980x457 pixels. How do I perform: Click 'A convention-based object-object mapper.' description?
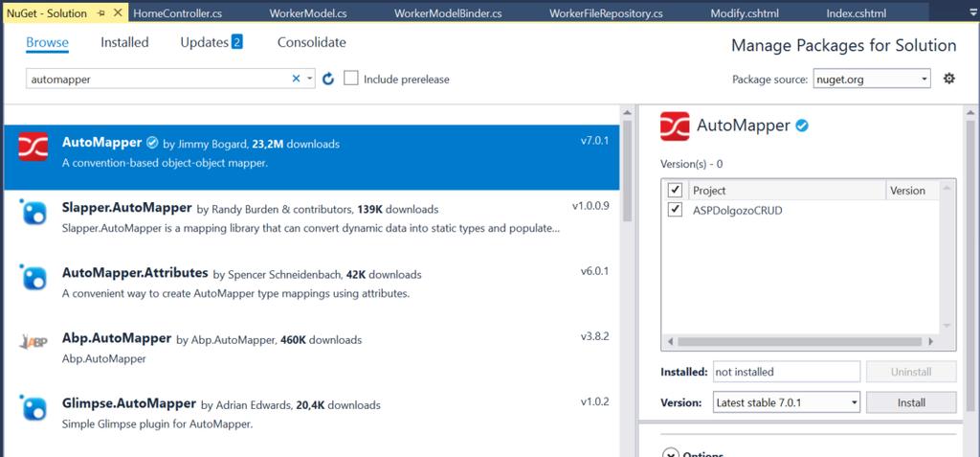click(165, 163)
